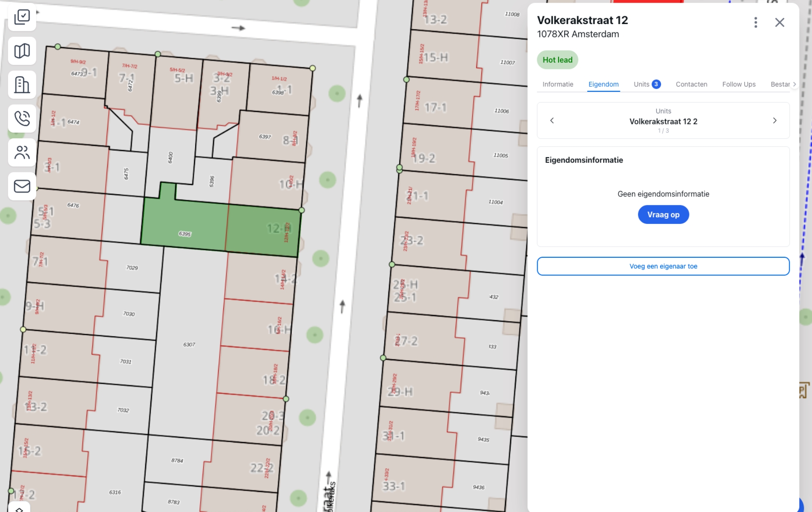Switch to the Informatie tab
Image resolution: width=812 pixels, height=512 pixels.
pos(557,84)
